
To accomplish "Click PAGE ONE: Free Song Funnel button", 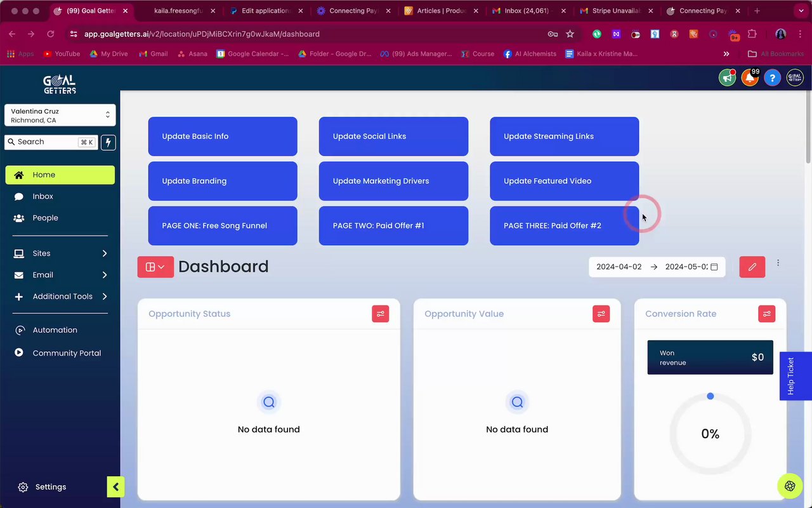I will [x=223, y=225].
